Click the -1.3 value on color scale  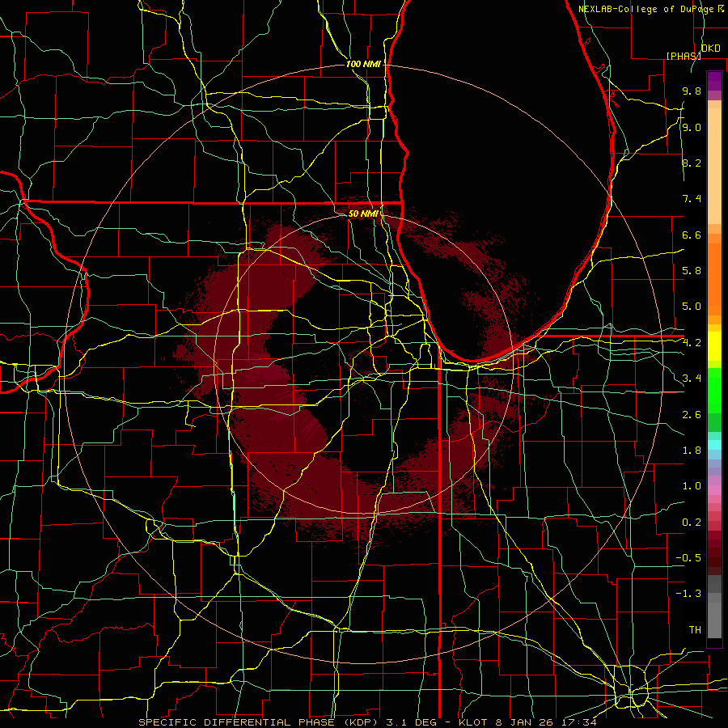[x=688, y=594]
